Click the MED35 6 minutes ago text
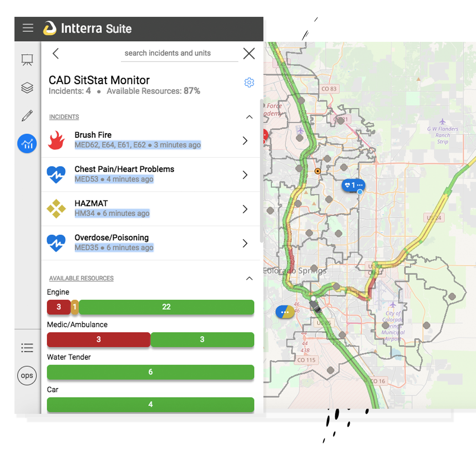Screen dimensions: 476x460 pos(114,248)
